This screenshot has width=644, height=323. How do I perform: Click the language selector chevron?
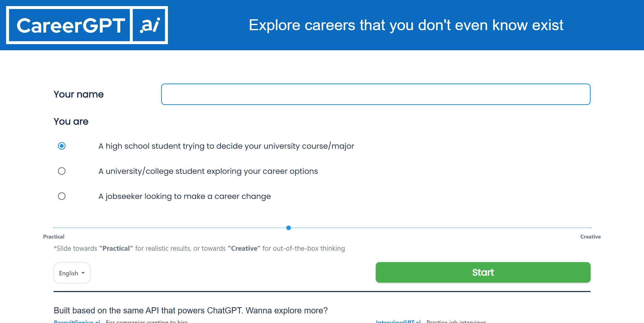click(83, 273)
